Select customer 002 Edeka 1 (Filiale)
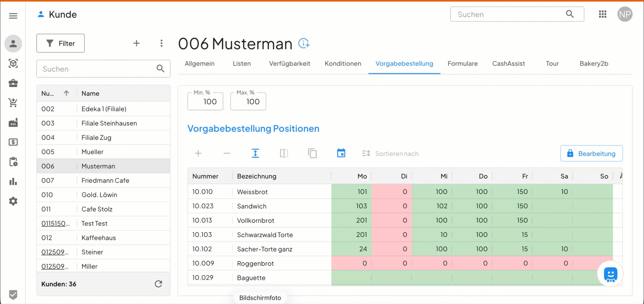 click(103, 109)
